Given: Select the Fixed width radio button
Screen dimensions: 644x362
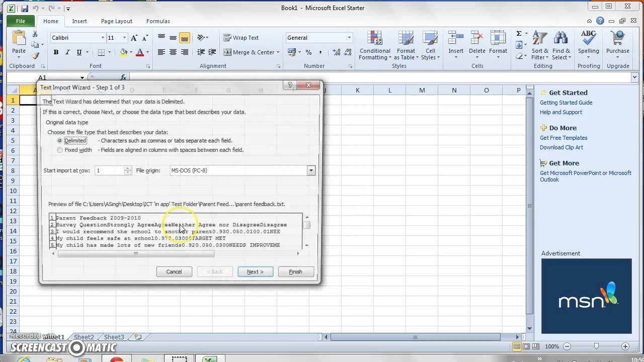Looking at the screenshot, I should pyautogui.click(x=59, y=150).
